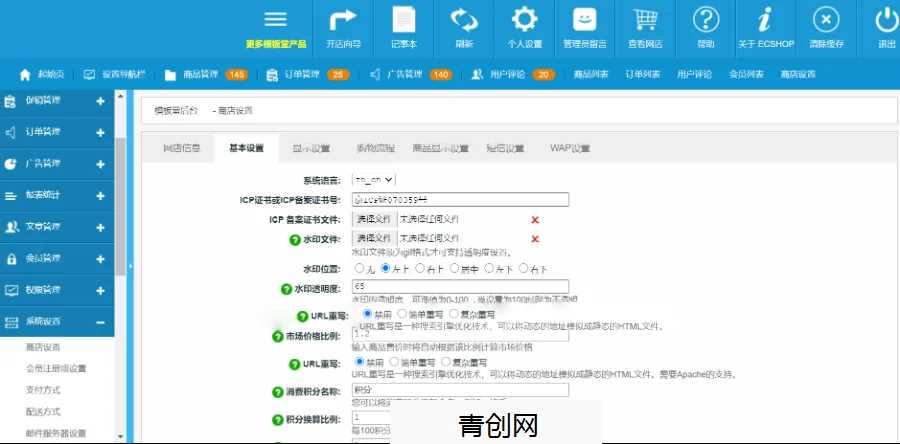Click the 查看网店 shopping cart icon
The image size is (900, 444).
645,20
